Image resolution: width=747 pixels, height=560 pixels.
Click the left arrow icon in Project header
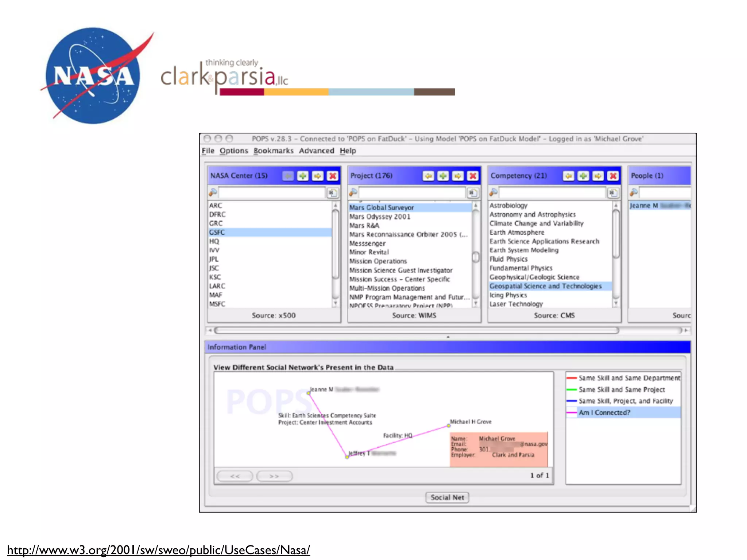click(x=428, y=176)
